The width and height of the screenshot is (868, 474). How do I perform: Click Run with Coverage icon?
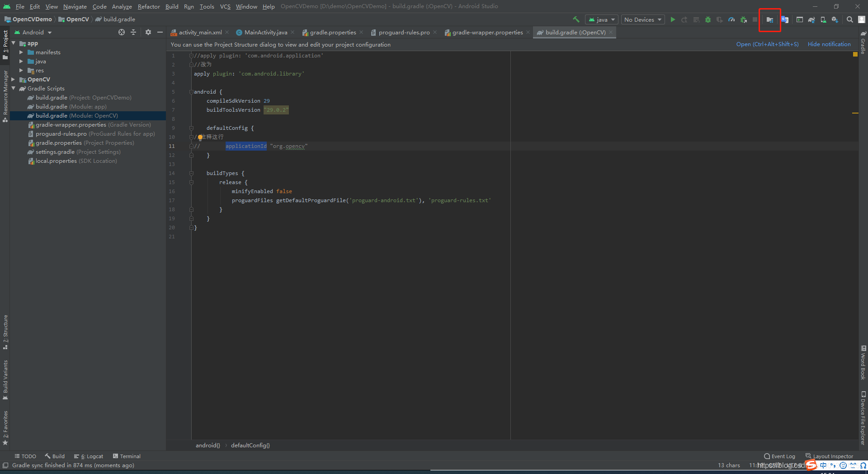(x=720, y=19)
